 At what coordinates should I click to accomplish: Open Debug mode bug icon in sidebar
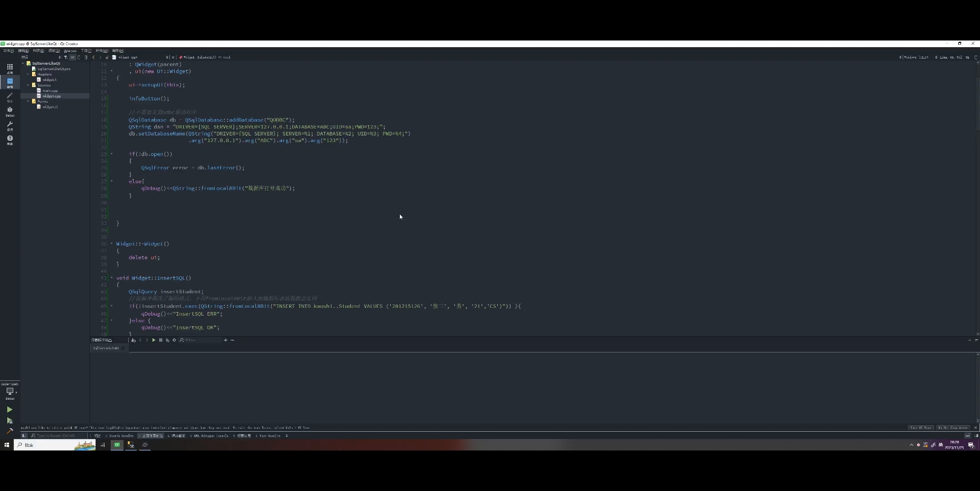[x=10, y=110]
